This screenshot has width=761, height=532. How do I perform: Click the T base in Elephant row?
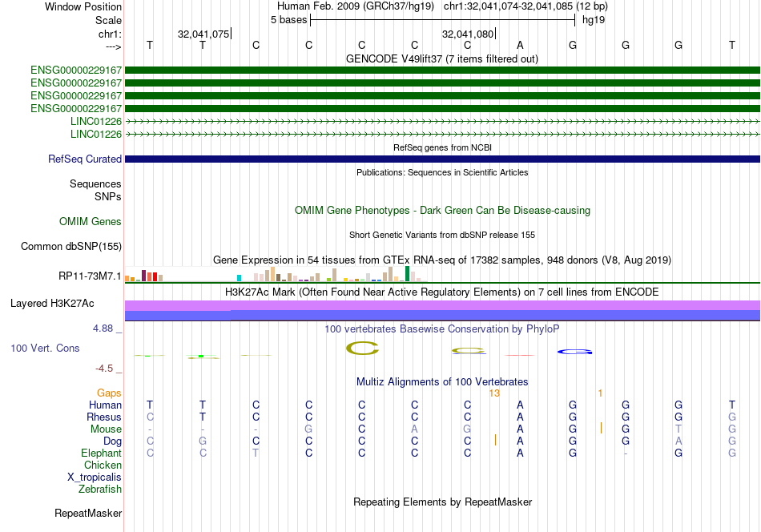coord(256,453)
